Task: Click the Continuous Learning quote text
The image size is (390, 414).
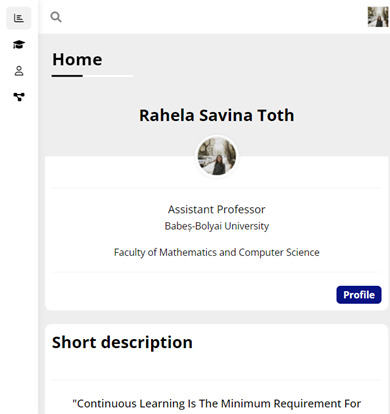Action: (217, 404)
